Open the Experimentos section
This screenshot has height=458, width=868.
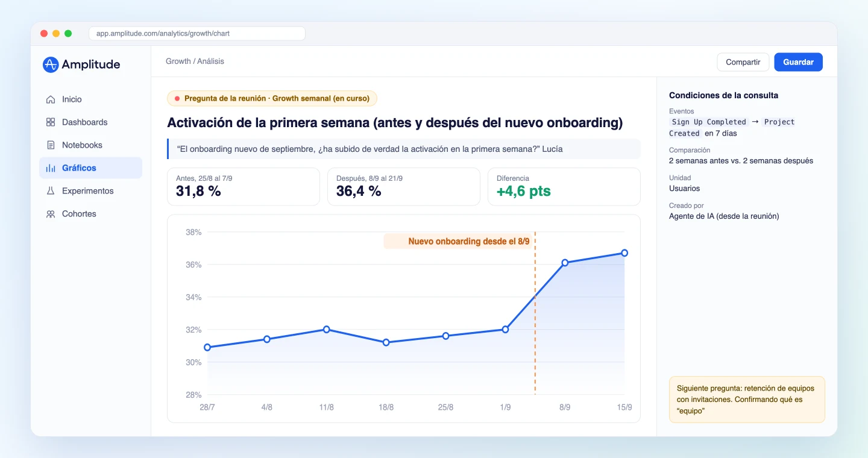pos(90,191)
